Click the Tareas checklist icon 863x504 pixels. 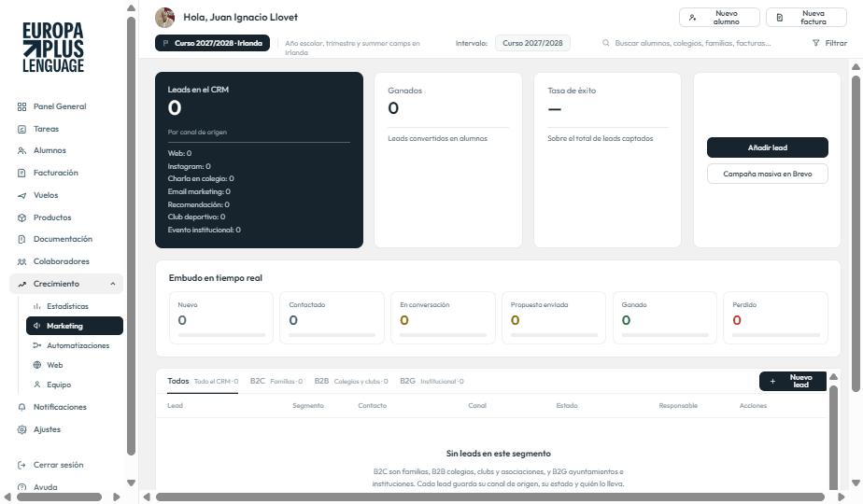[22, 130]
